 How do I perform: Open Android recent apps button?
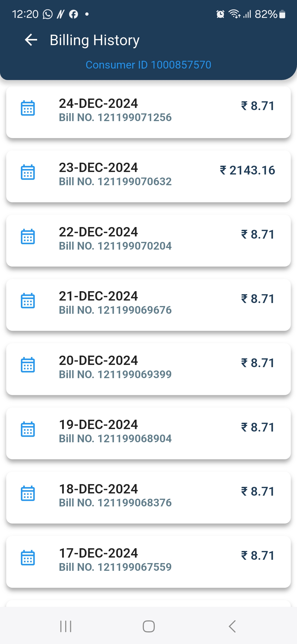point(66,626)
